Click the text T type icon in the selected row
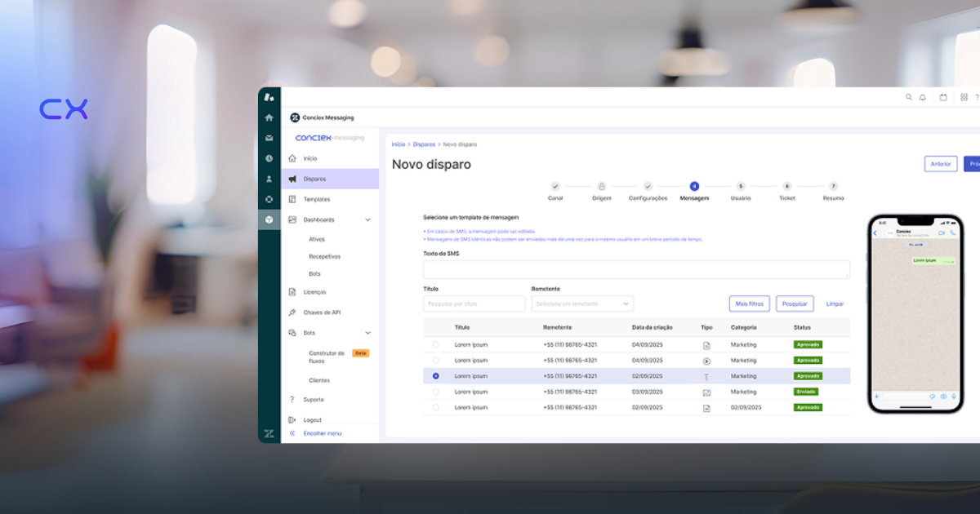Viewport: 980px width, 514px height. tap(706, 376)
